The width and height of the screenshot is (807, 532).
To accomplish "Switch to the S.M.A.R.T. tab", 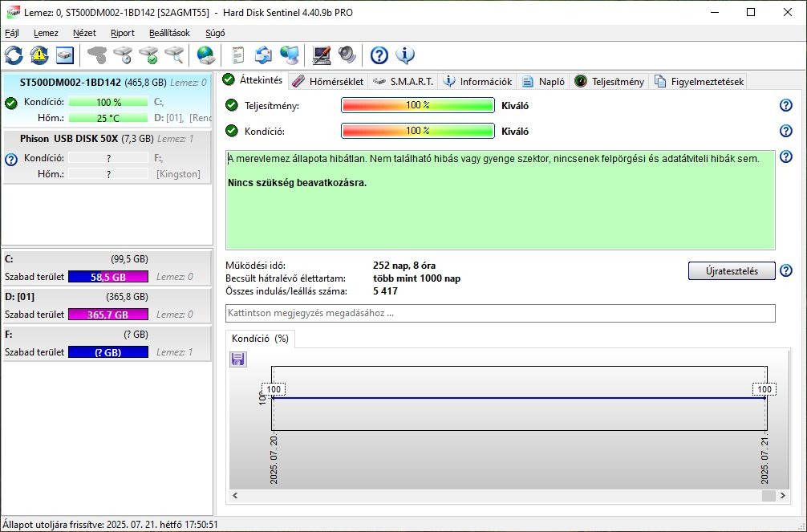I will [x=403, y=81].
